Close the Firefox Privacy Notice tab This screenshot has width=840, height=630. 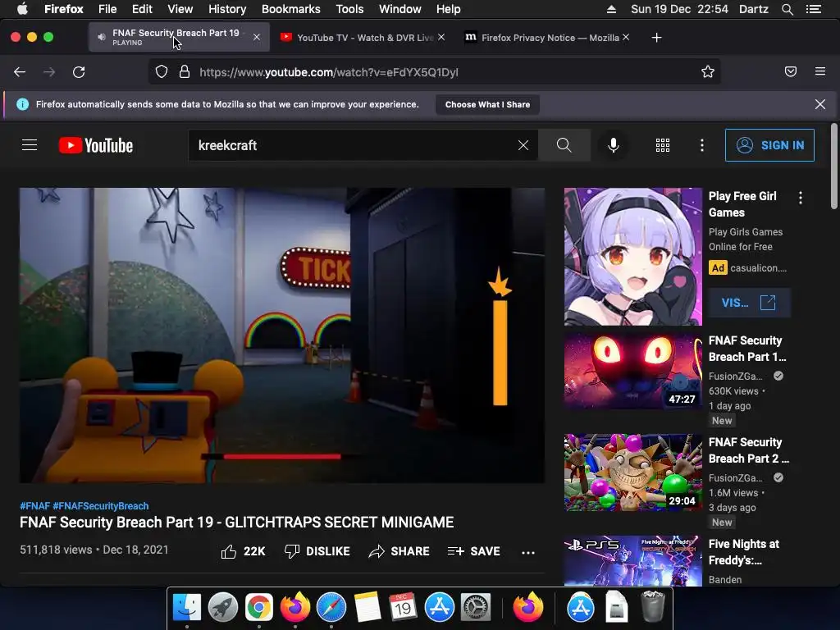(626, 37)
